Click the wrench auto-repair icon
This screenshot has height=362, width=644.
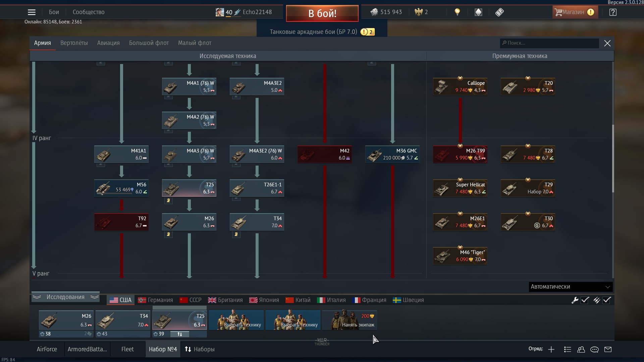pos(575,300)
